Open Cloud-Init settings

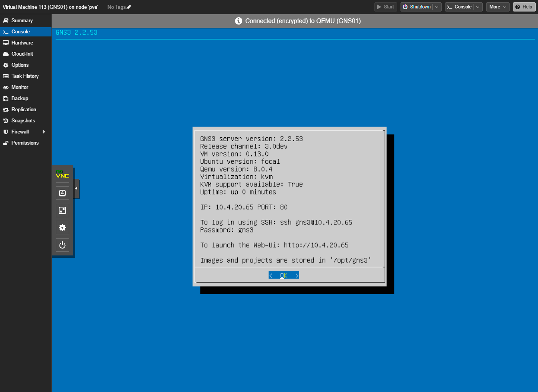click(22, 54)
